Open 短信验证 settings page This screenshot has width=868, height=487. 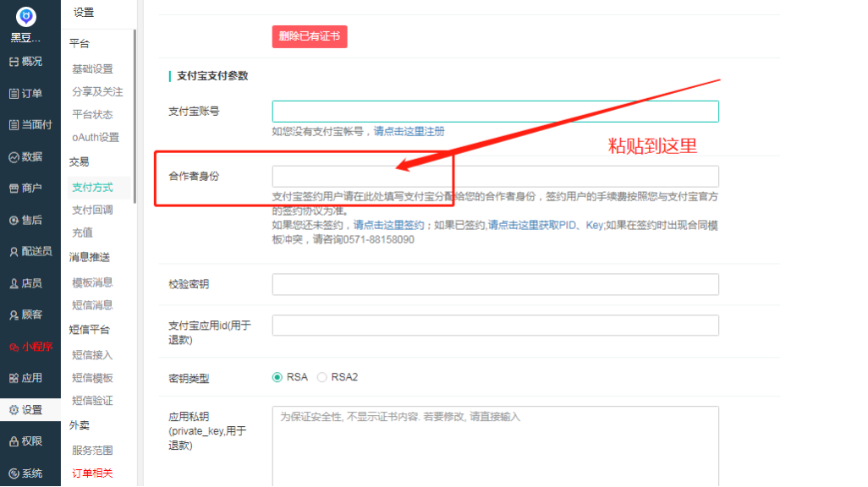[92, 401]
